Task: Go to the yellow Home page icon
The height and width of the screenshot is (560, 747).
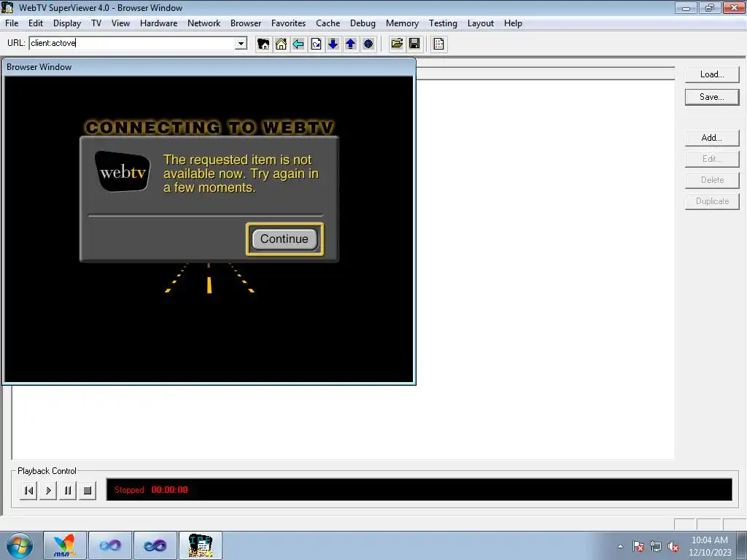Action: pos(281,44)
